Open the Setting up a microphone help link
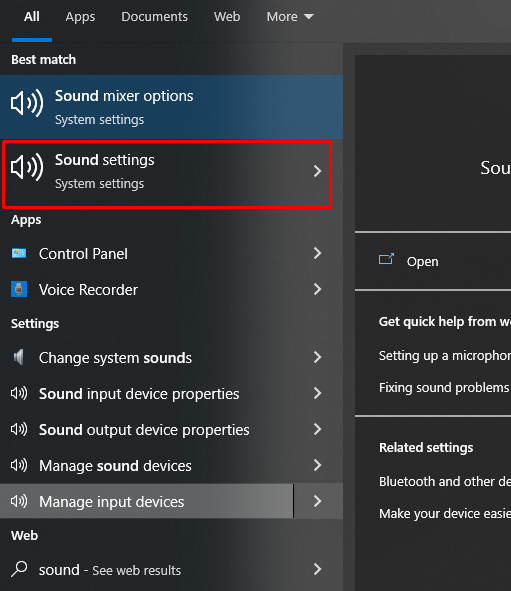 (x=445, y=356)
